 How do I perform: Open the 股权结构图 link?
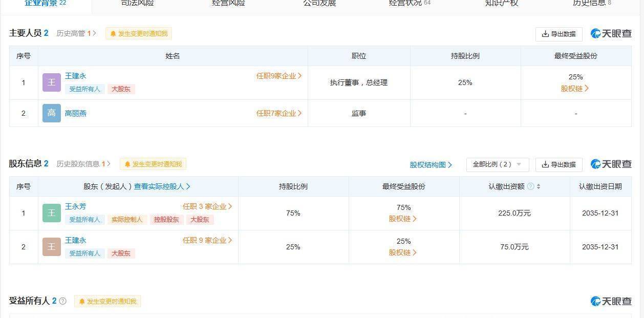pos(431,165)
